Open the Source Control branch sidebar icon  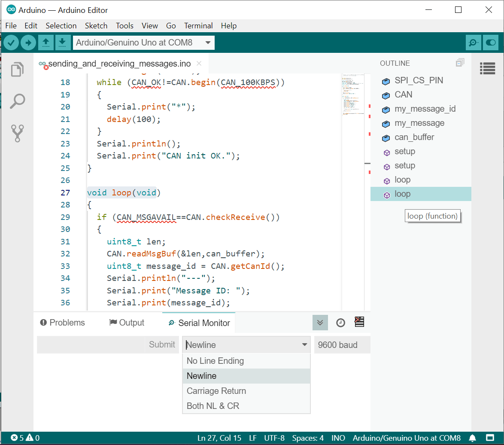click(x=17, y=133)
